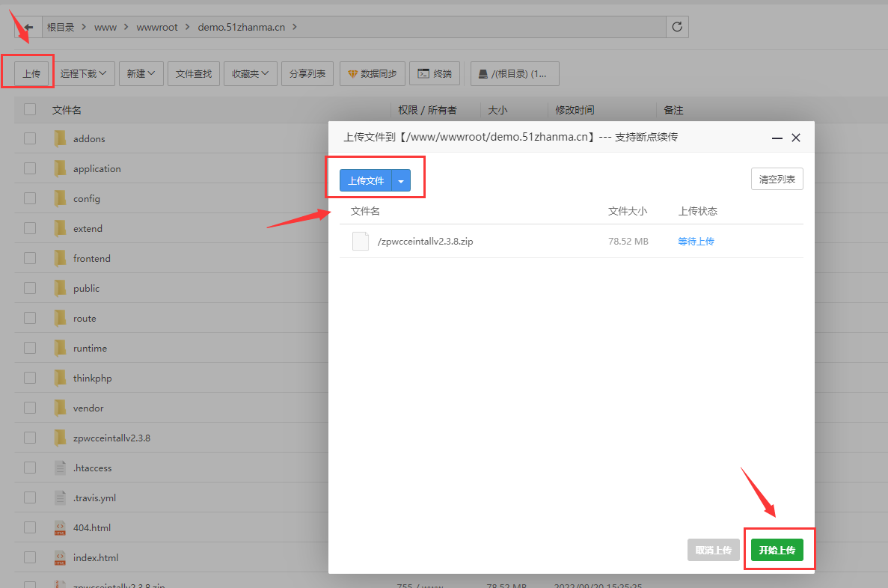This screenshot has height=588, width=888.
Task: Click the 404.html file icon
Action: point(60,527)
